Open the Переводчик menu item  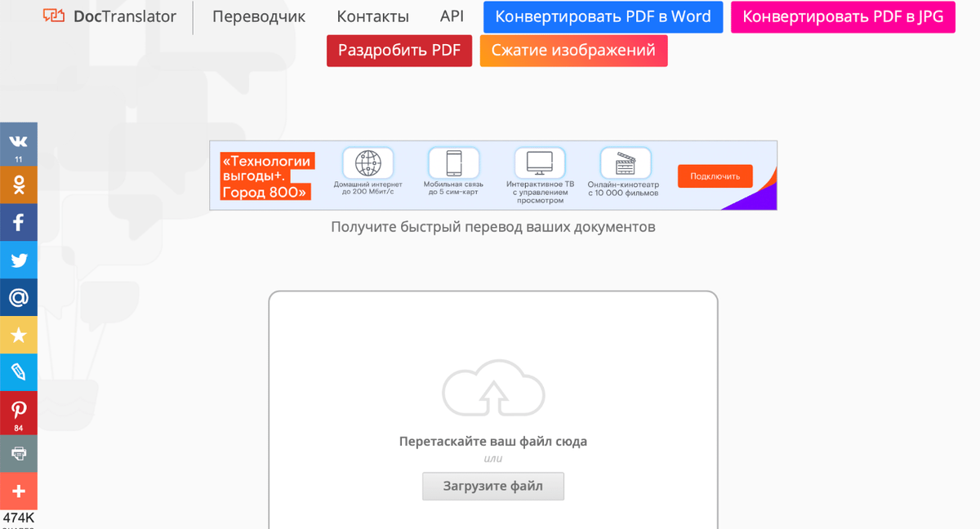tap(259, 16)
